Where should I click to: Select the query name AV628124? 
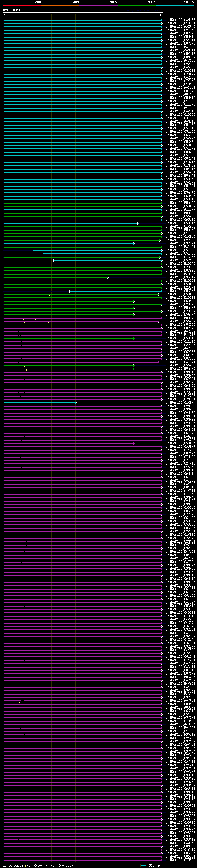pyautogui.click(x=11, y=10)
